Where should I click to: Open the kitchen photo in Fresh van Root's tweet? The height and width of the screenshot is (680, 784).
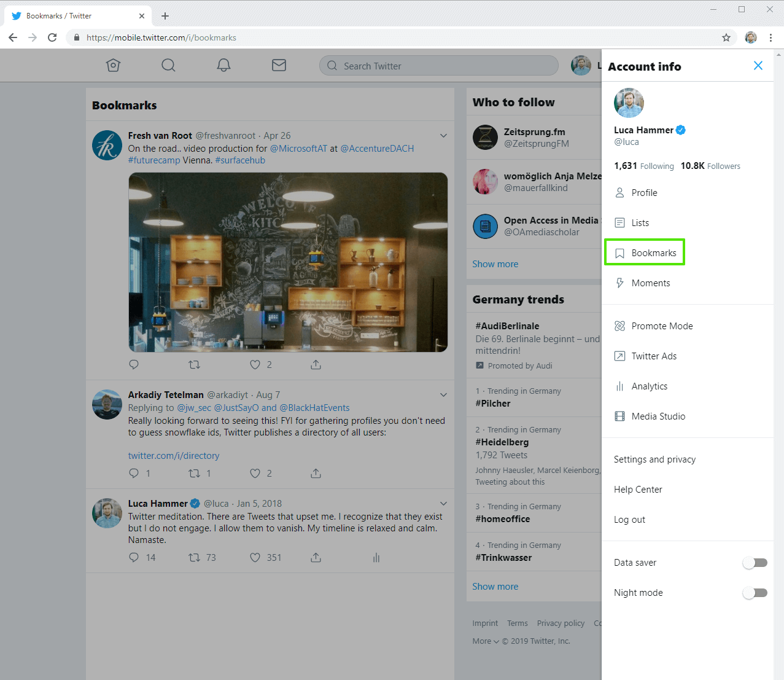[x=288, y=262]
